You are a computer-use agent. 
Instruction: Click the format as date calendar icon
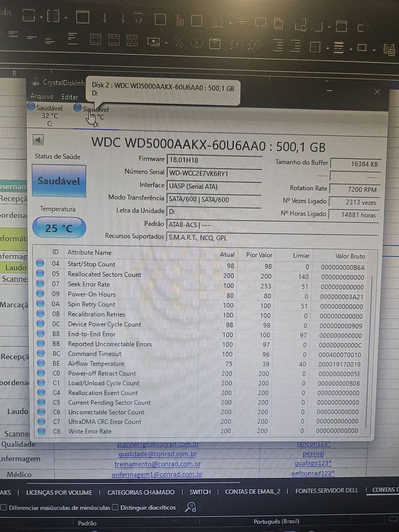point(215,43)
